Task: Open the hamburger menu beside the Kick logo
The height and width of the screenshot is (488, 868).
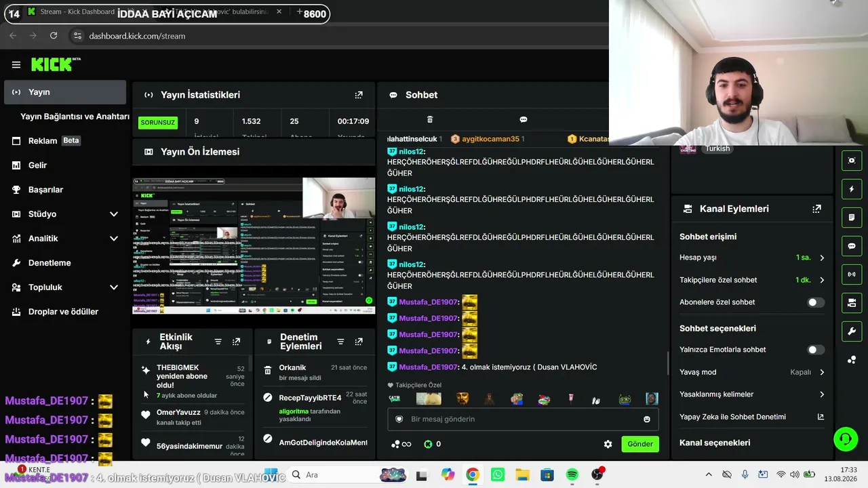Action: 16,65
